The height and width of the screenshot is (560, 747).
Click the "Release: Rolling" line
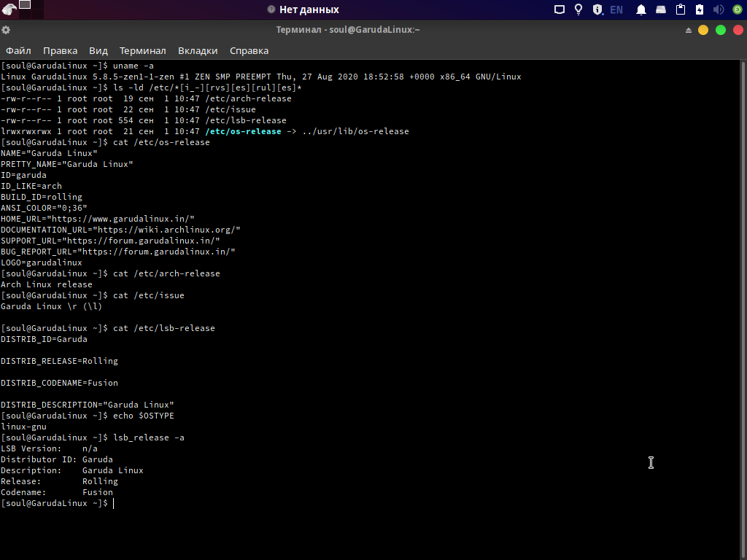click(x=60, y=482)
